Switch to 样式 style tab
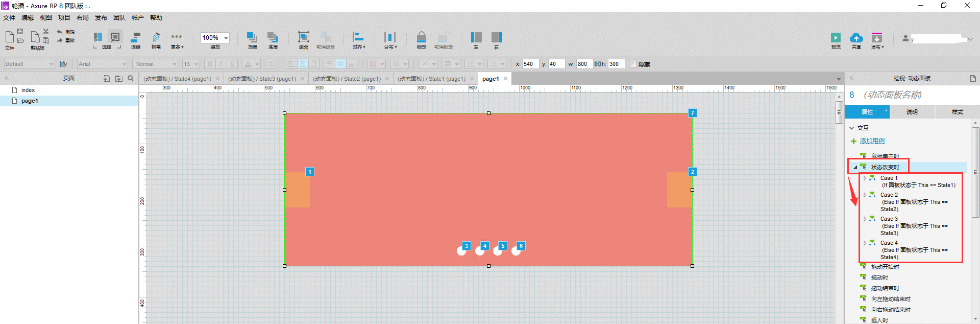The height and width of the screenshot is (324, 980). [958, 112]
